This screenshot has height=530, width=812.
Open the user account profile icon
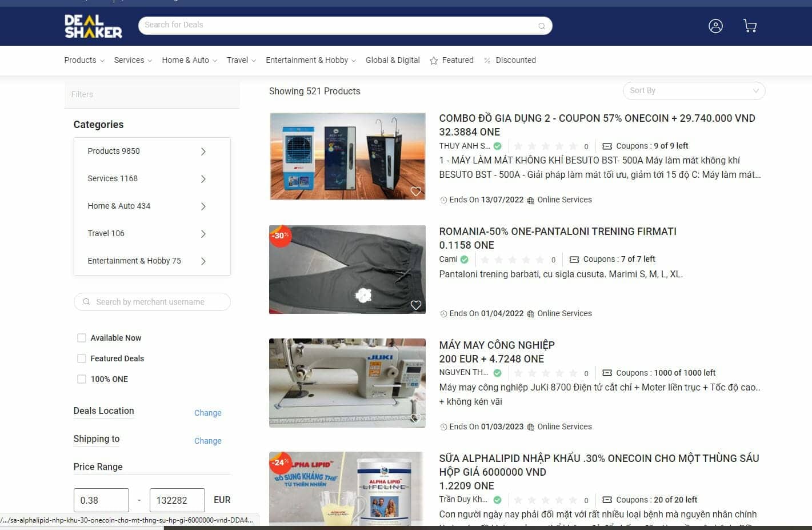click(x=715, y=26)
